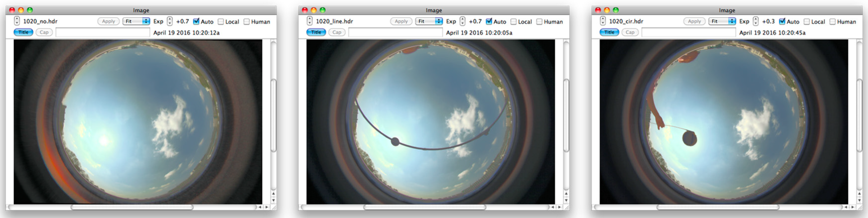Expand Fit dropdown in 1020_cir.hdr window
The width and height of the screenshot is (868, 218).
pos(722,21)
